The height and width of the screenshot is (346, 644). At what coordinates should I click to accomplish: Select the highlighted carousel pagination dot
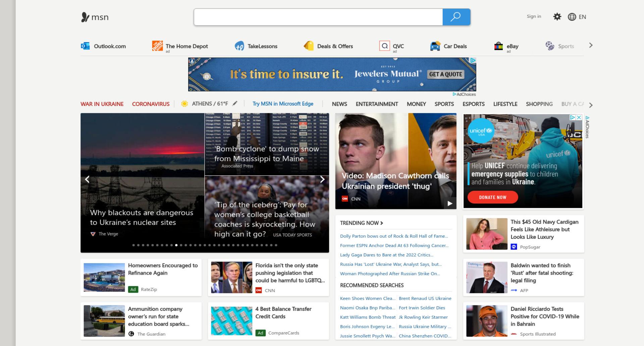click(x=176, y=245)
